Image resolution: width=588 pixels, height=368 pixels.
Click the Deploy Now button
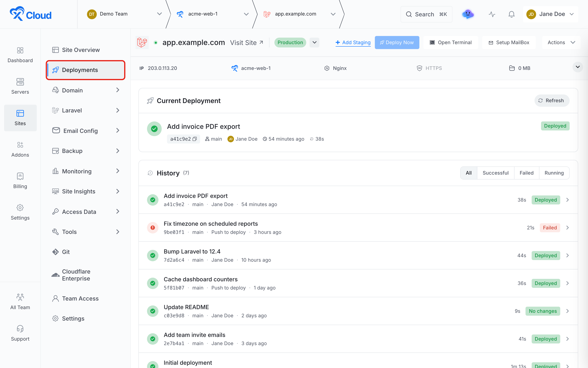click(397, 42)
